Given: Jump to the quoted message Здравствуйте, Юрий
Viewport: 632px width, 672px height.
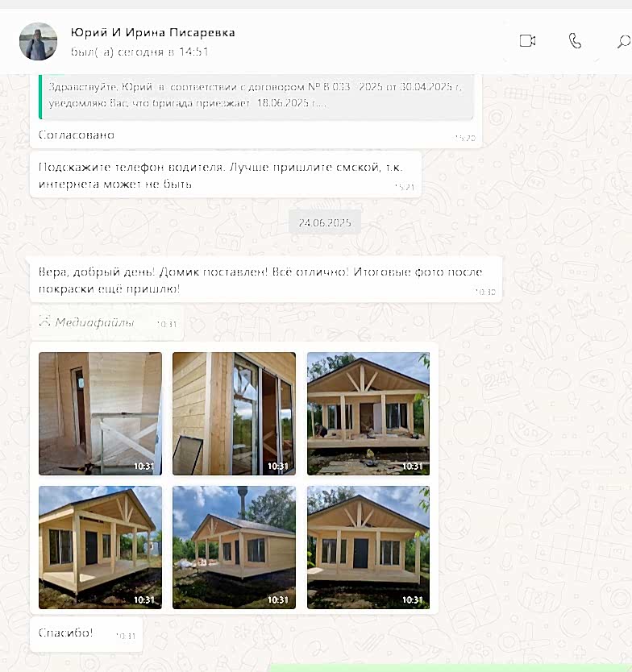Looking at the screenshot, I should pyautogui.click(x=256, y=95).
